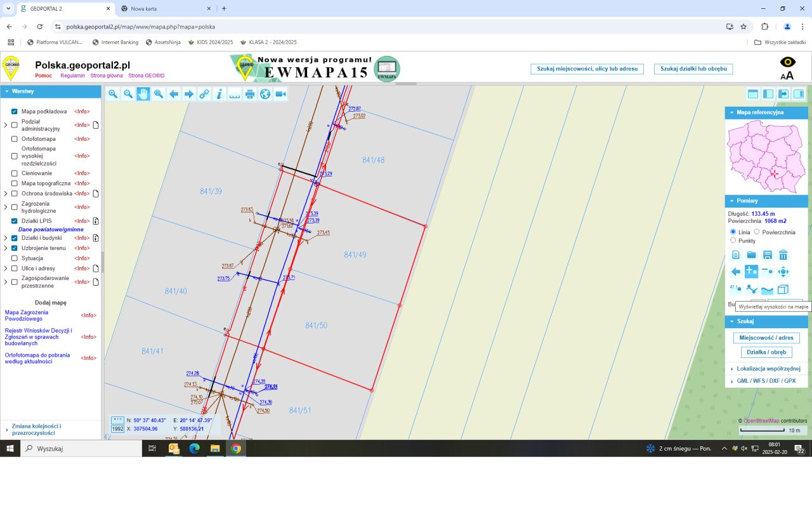Click the Chrome icon in Windows taskbar
Viewport: 812px width, 511px height.
236,449
